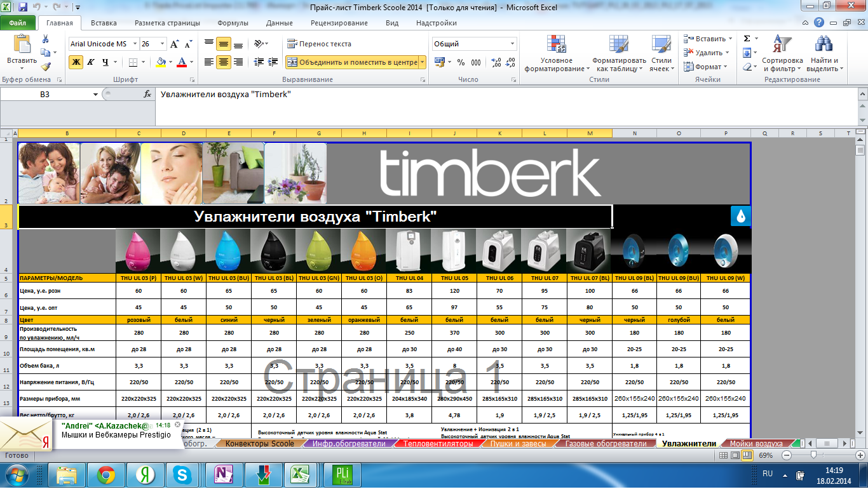Open the Найти и выделить menu
Image resolution: width=868 pixels, height=494 pixels.
click(824, 54)
